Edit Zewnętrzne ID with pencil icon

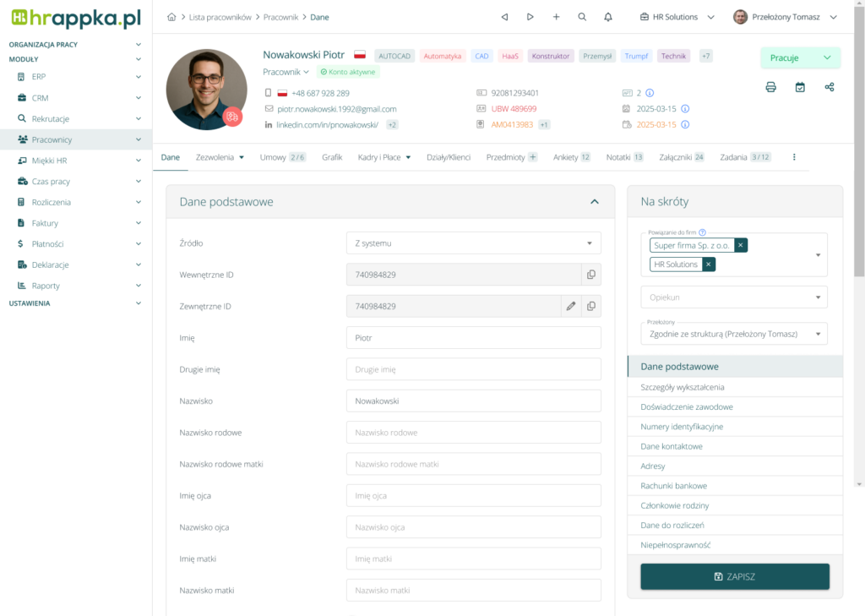coord(571,306)
